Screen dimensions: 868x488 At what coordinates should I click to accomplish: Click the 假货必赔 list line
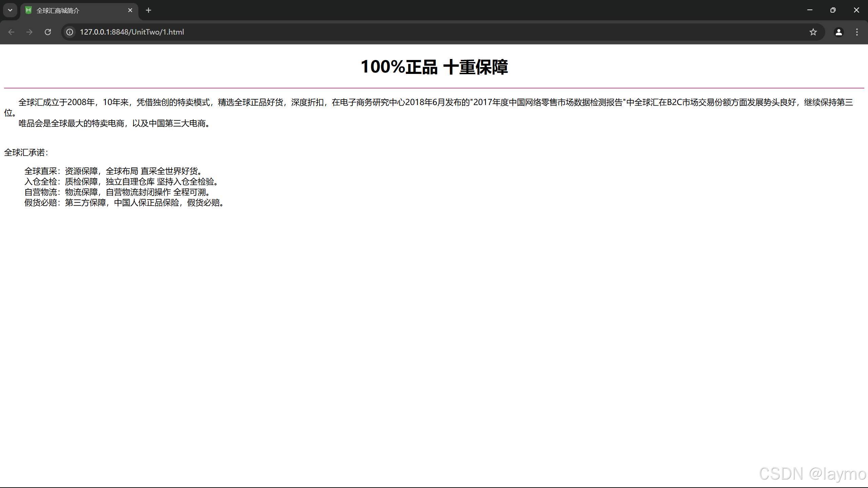click(124, 203)
